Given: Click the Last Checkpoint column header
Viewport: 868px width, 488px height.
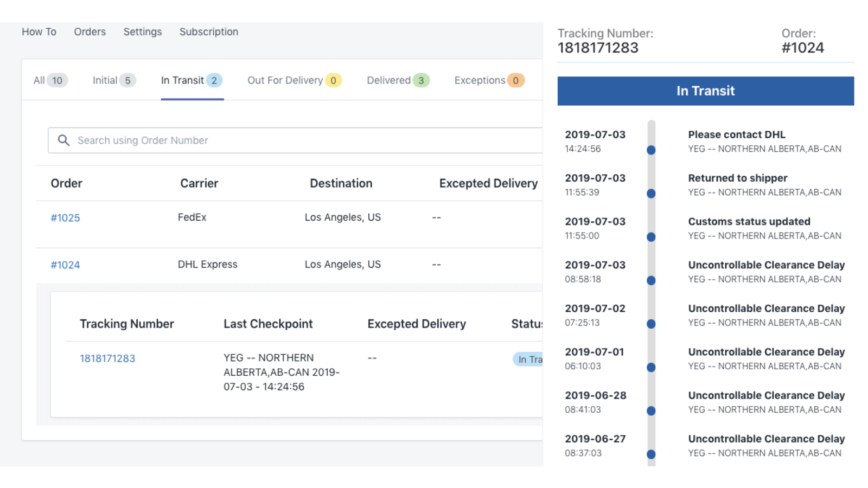Looking at the screenshot, I should pos(268,324).
